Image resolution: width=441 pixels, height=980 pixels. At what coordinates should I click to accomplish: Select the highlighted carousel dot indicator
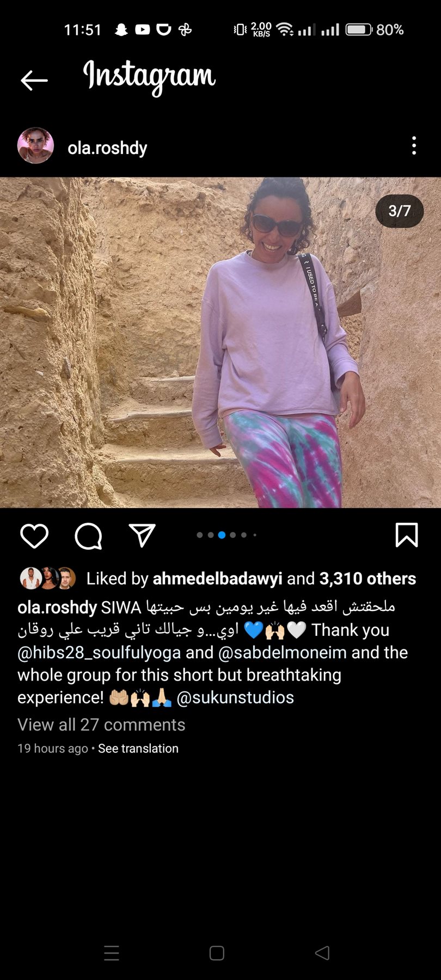222,535
